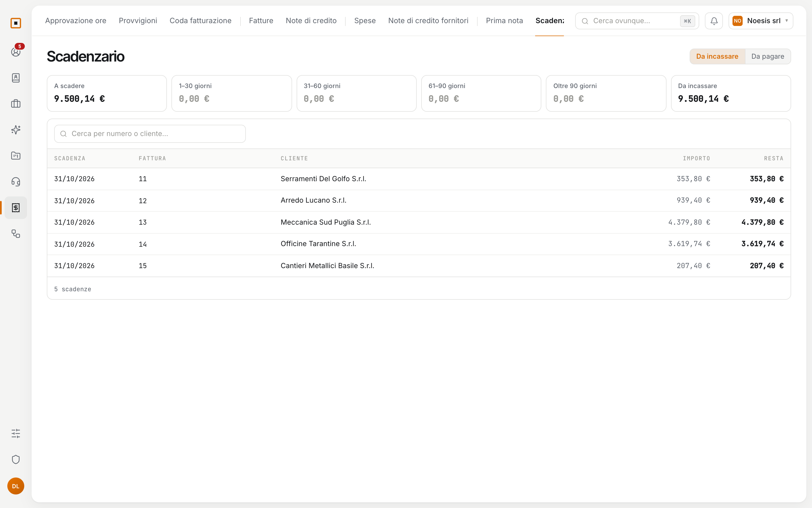Screen dimensions: 812x508
Task: Open the workflow nodes sidebar icon
Action: tap(16, 234)
